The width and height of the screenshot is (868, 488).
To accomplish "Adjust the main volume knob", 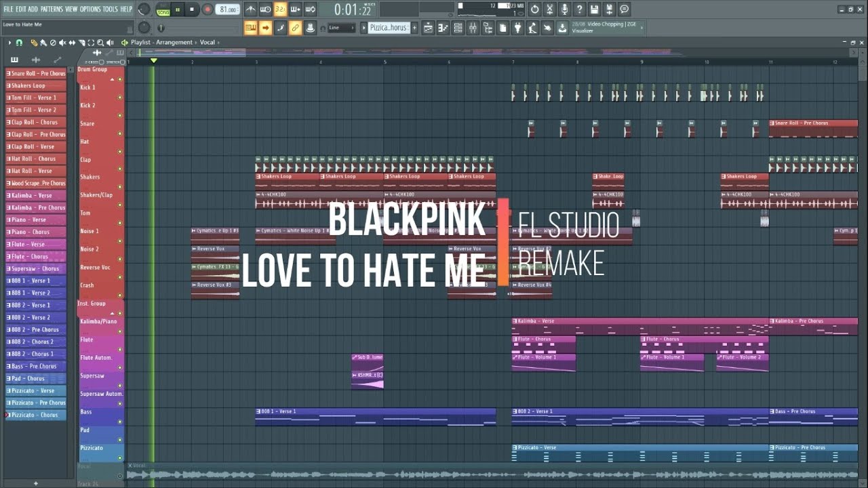I will point(144,9).
